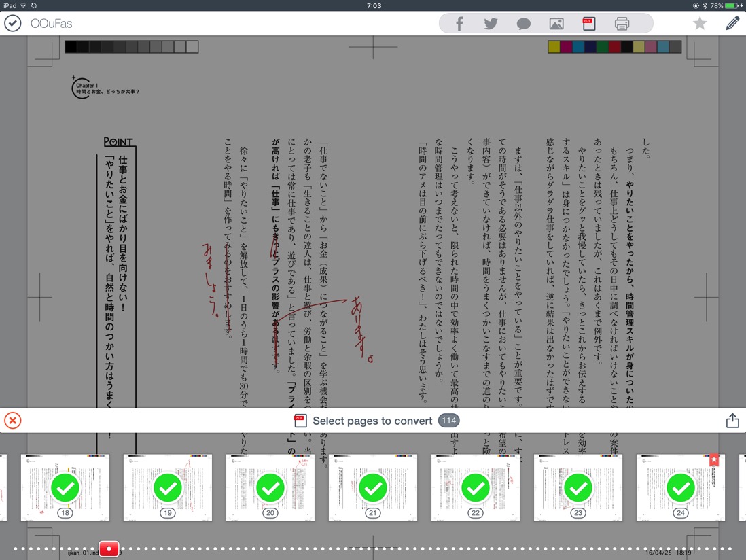Viewport: 746px width, 560px height.
Task: Toggle the star favorite icon
Action: pos(699,23)
